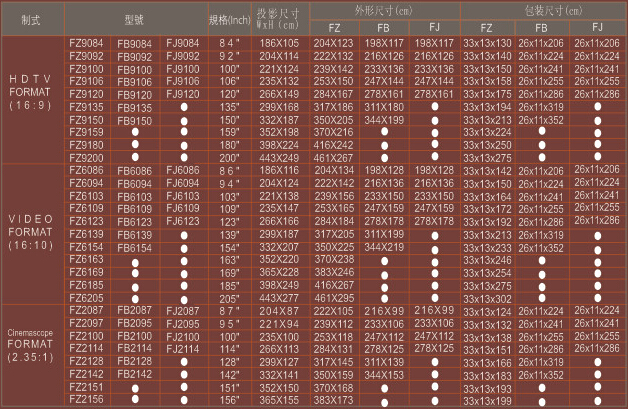The height and width of the screenshot is (409, 628).
Task: Select the 投影尺寸 WxH (cm) header
Action: [x=278, y=19]
